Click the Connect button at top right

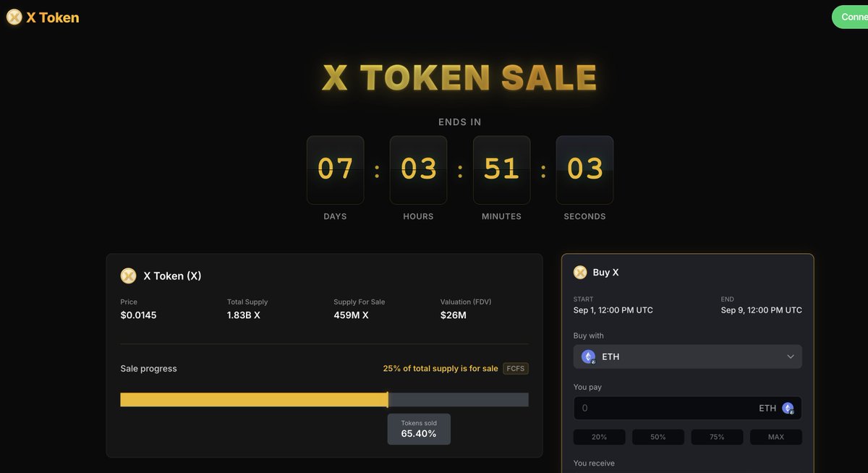coord(851,17)
